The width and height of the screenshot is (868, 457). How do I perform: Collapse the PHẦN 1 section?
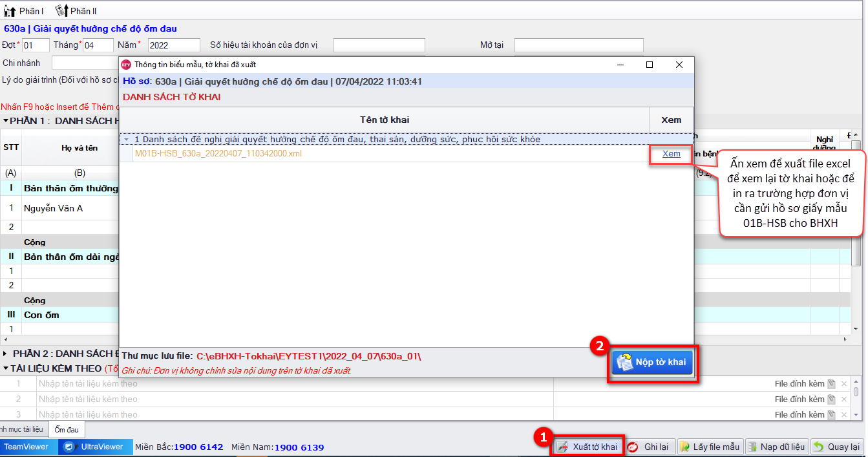(6, 120)
